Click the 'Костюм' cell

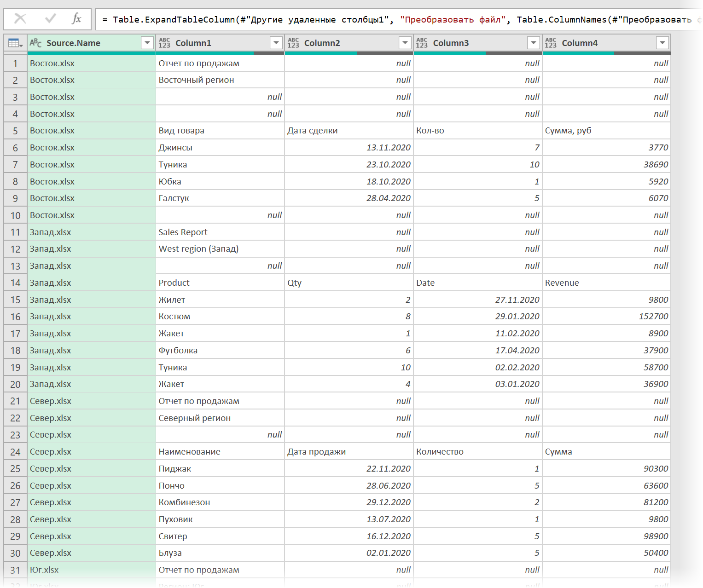coord(220,317)
